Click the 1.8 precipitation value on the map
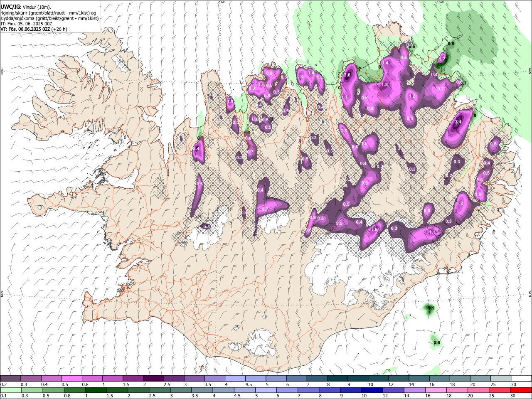 tap(384, 84)
